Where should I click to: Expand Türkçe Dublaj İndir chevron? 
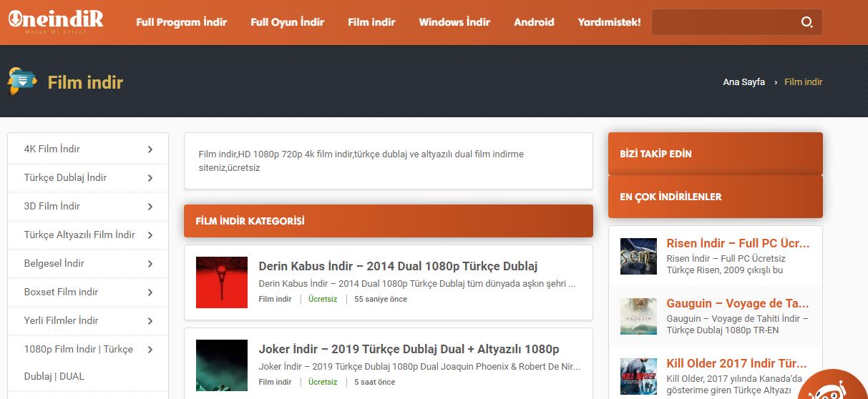150,178
